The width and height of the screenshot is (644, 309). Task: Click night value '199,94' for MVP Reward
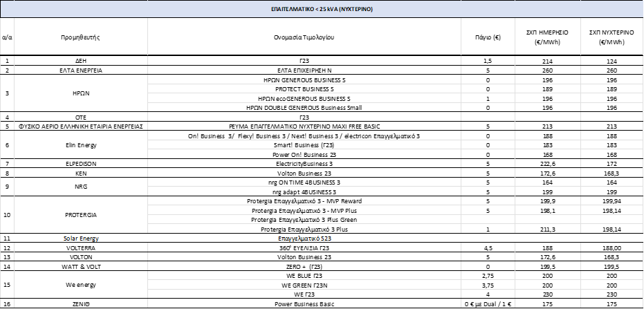[x=611, y=201]
